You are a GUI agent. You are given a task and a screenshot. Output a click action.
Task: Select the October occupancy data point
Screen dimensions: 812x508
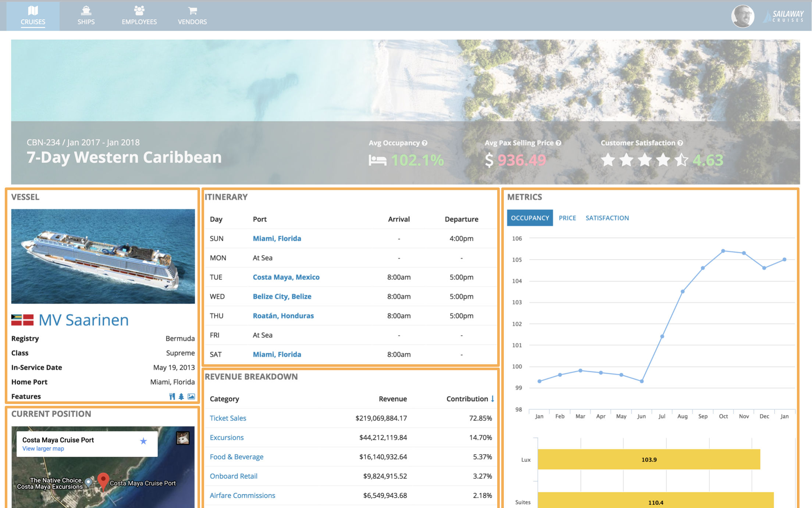(723, 251)
